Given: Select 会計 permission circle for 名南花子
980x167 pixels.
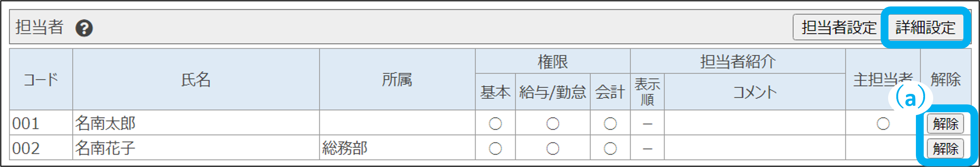Looking at the screenshot, I should (610, 148).
